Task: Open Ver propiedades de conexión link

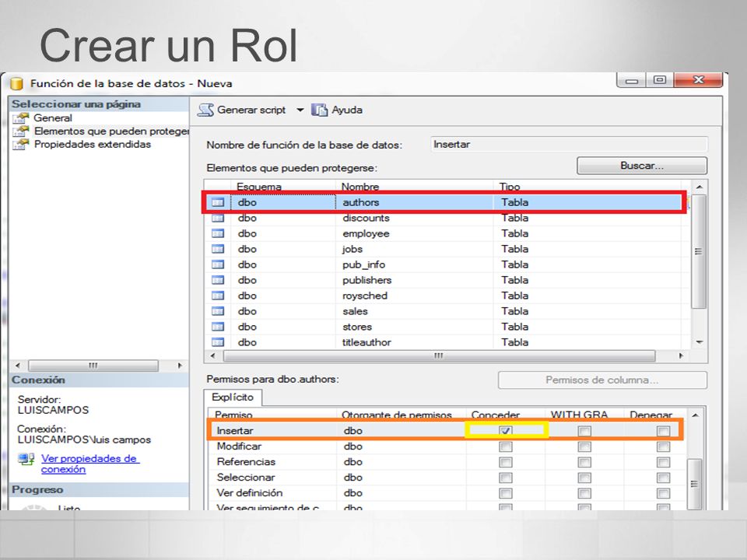Action: click(90, 464)
